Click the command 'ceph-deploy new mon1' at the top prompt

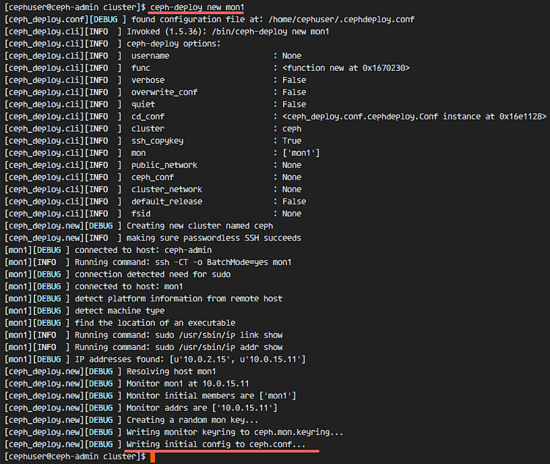(197, 7)
